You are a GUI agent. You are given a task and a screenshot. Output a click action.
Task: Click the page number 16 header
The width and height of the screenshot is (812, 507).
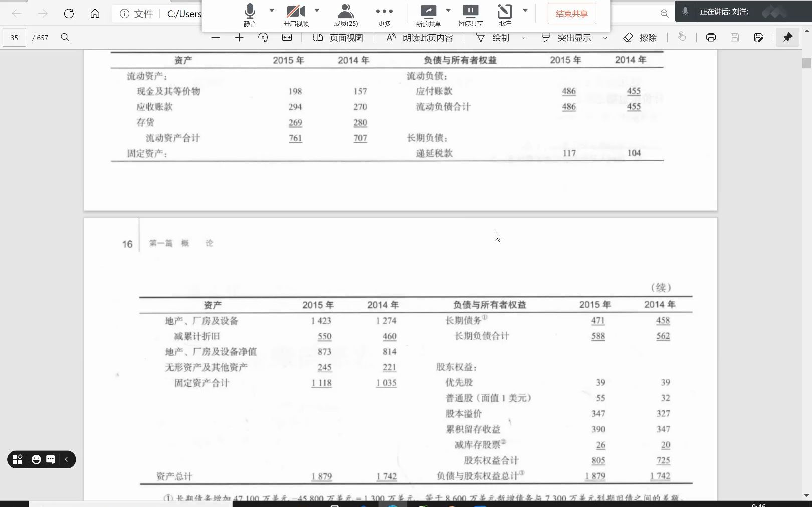point(127,244)
